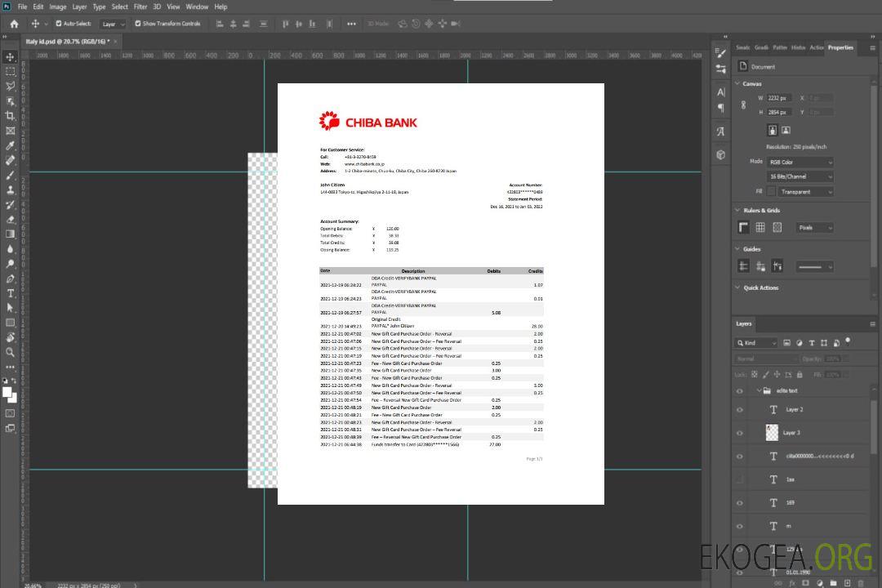Screen dimensions: 882x588
Task: Select the Crop tool in toolbar
Action: (11, 116)
